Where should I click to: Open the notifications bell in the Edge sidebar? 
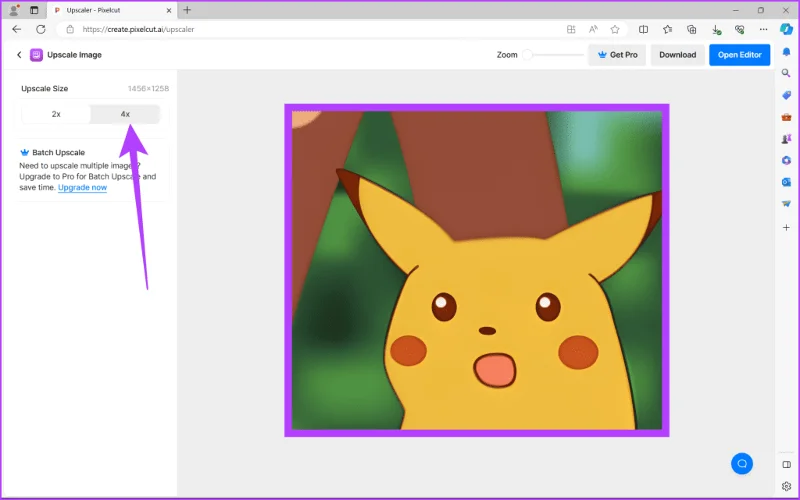[x=786, y=52]
